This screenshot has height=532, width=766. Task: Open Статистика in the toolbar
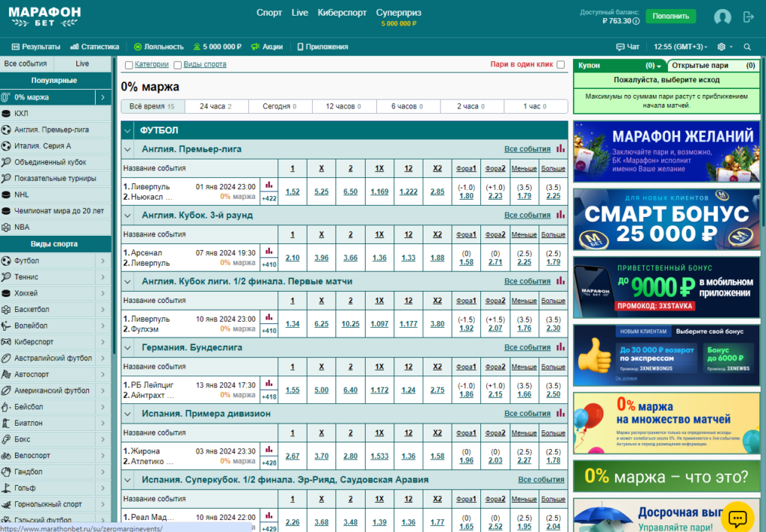click(95, 47)
